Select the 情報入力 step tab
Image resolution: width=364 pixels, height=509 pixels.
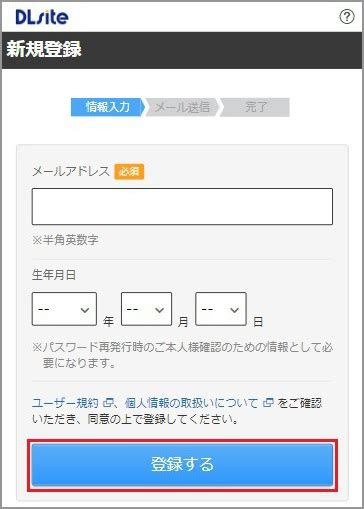point(108,107)
